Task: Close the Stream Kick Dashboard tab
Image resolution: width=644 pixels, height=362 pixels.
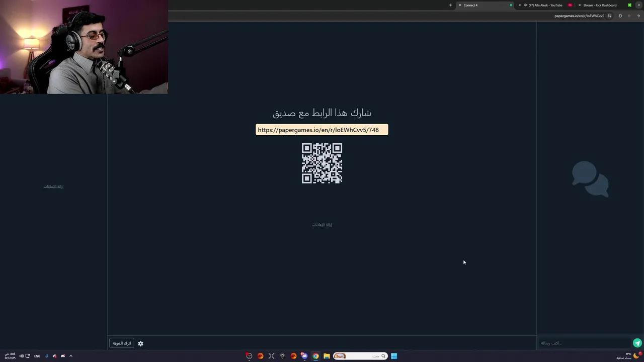Action: 580,5
